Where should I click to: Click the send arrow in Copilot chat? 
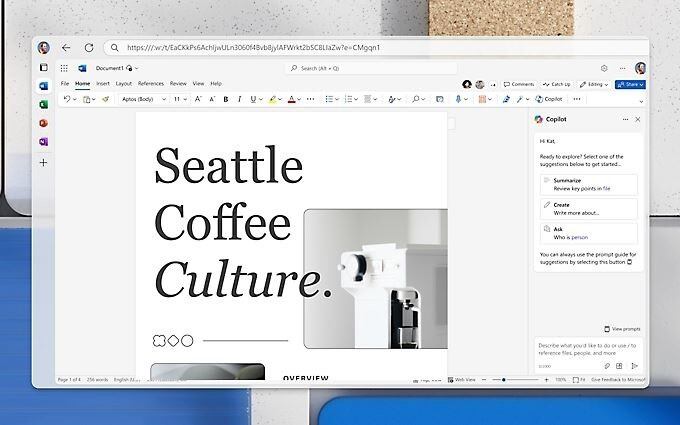635,366
